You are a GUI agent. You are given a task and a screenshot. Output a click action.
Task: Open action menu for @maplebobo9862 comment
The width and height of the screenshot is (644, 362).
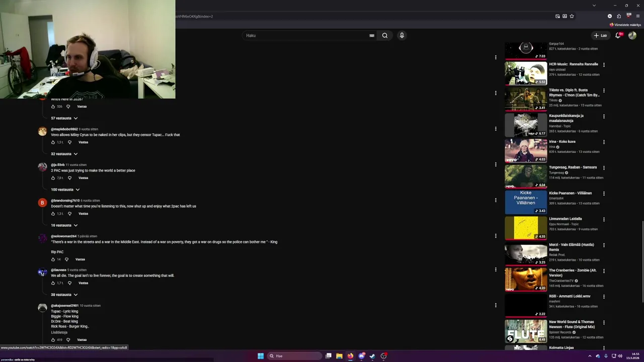pyautogui.click(x=496, y=129)
